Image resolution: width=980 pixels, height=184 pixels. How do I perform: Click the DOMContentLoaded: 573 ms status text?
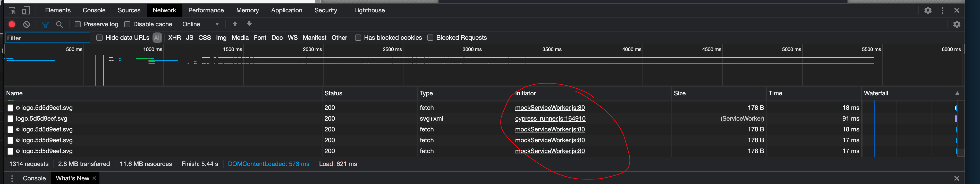(x=268, y=164)
